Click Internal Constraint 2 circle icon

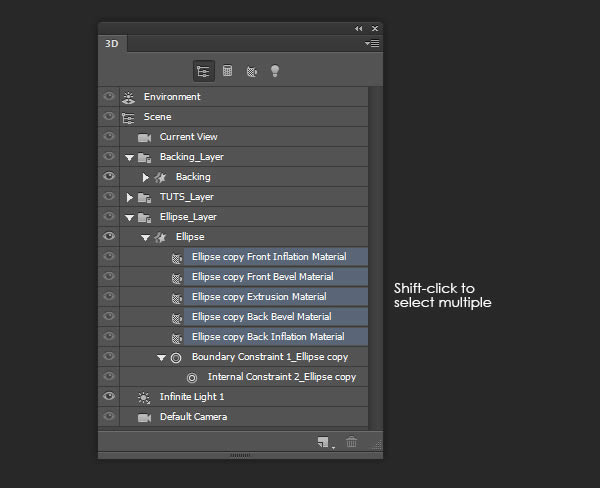[192, 378]
